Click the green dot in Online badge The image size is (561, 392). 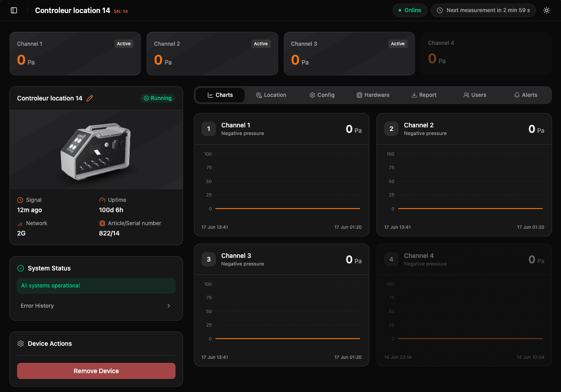pyautogui.click(x=400, y=10)
